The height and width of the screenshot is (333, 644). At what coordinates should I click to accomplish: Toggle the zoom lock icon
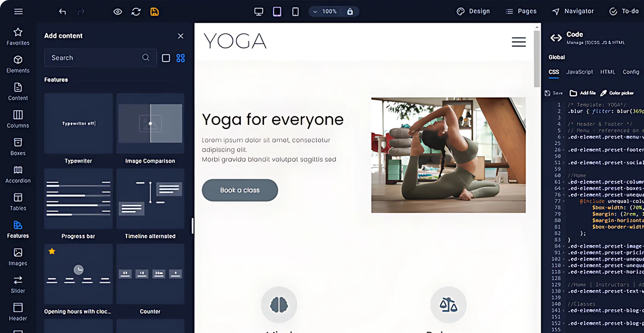tap(350, 12)
